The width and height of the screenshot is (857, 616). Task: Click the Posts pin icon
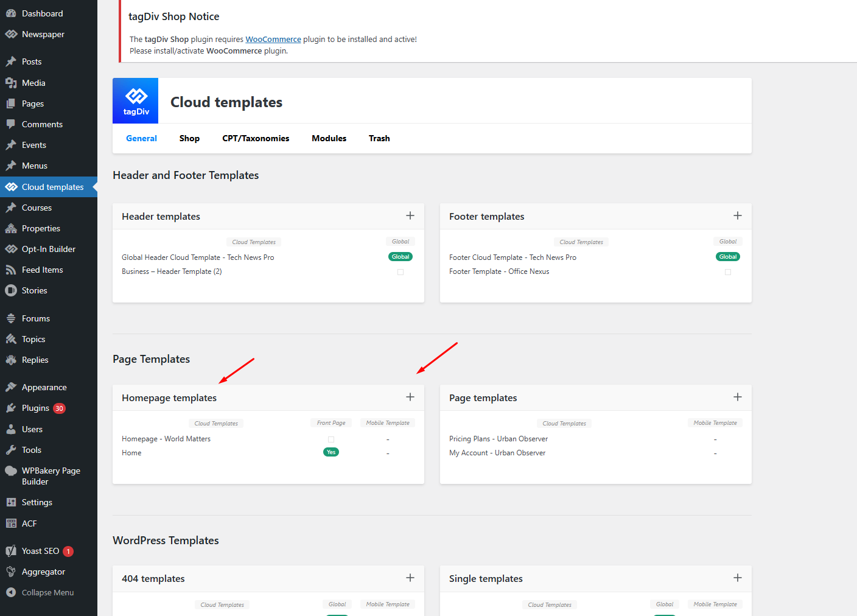tap(11, 61)
